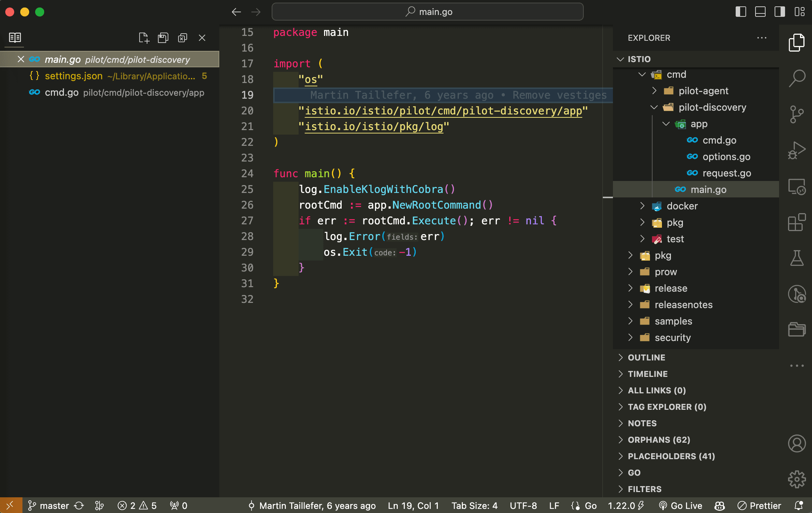Image resolution: width=812 pixels, height=513 pixels.
Task: Open the Testing flask view
Action: pyautogui.click(x=797, y=258)
